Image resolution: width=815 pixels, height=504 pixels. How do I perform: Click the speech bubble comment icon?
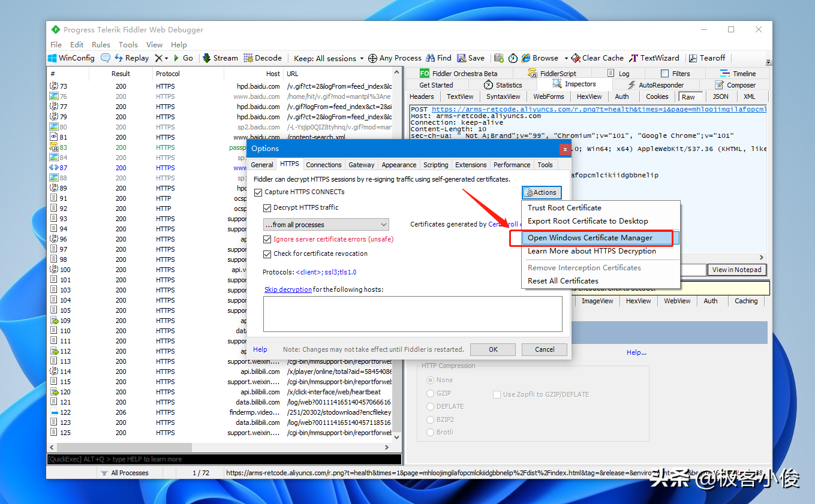click(x=106, y=58)
